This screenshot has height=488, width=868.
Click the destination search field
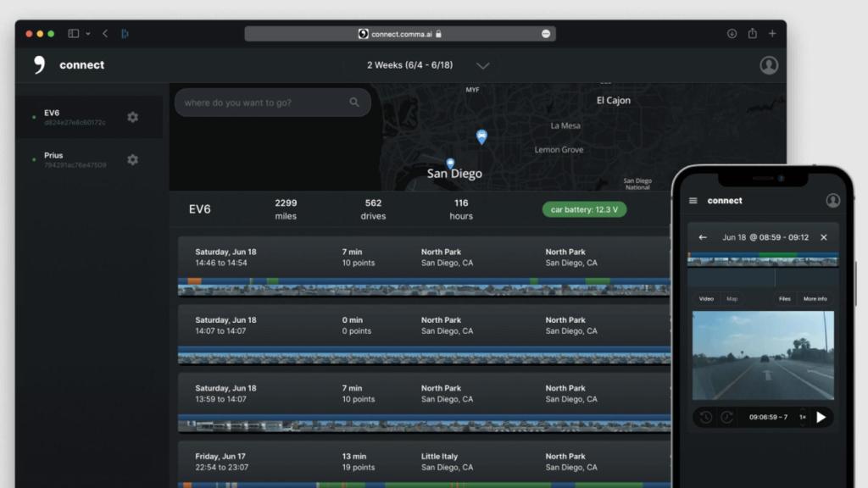[x=263, y=103]
